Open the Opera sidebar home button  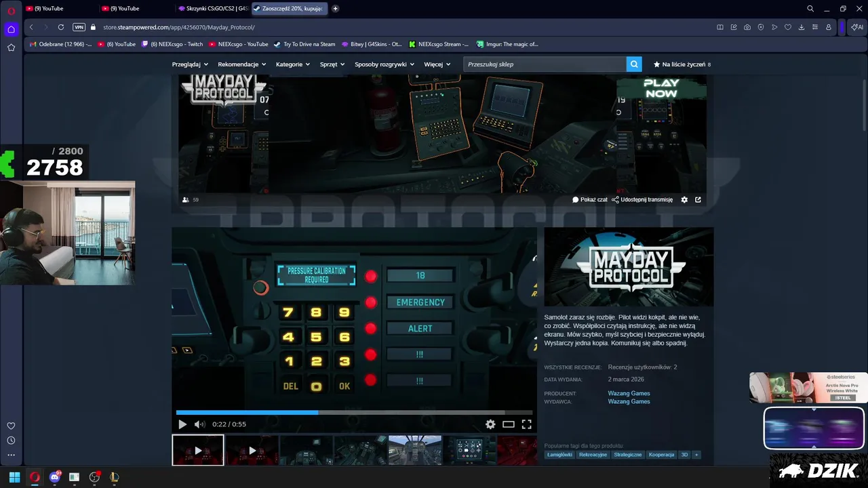click(11, 29)
